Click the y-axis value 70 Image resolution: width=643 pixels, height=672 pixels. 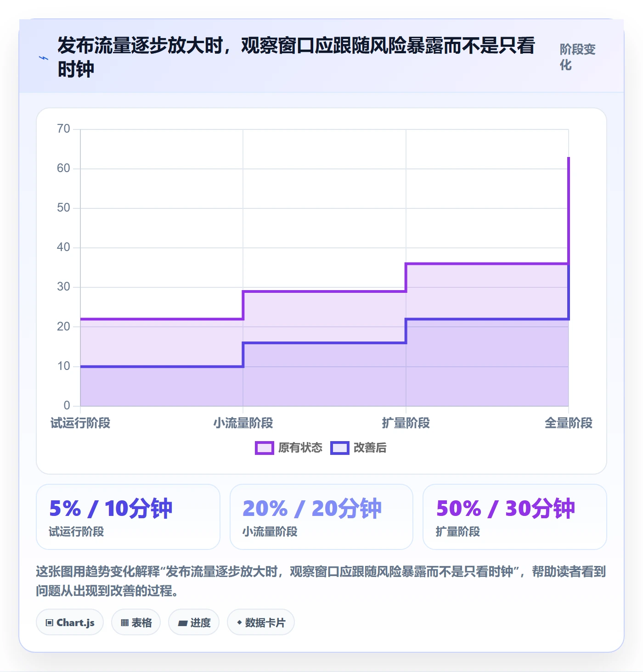tap(63, 129)
